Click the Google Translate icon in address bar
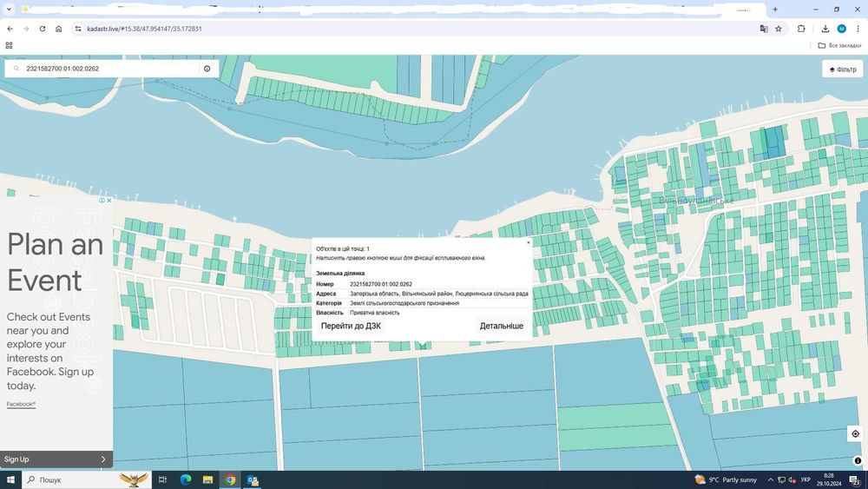868x489 pixels. pos(764,29)
